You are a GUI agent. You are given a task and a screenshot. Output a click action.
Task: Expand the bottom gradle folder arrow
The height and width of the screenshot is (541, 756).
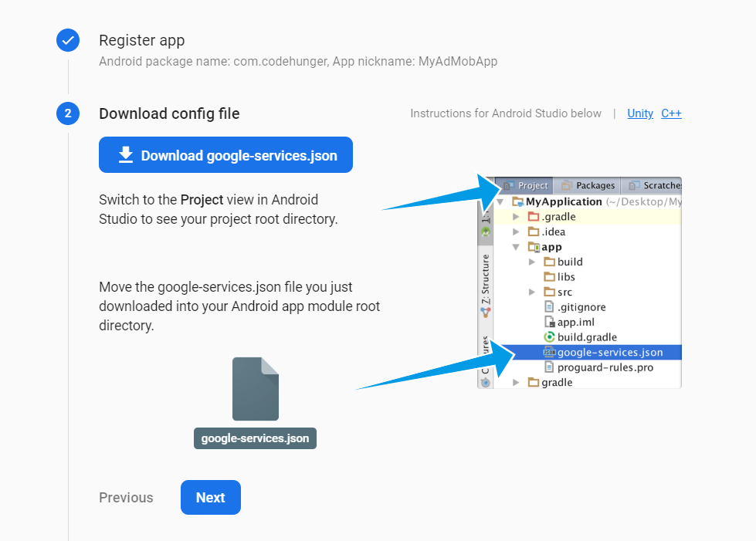516,383
